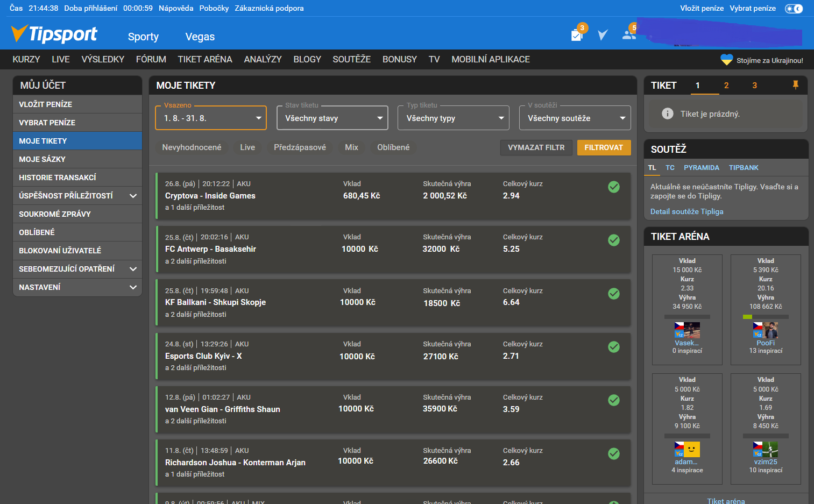Open the Vsazeno date range dropdown
The height and width of the screenshot is (504, 814).
[211, 118]
